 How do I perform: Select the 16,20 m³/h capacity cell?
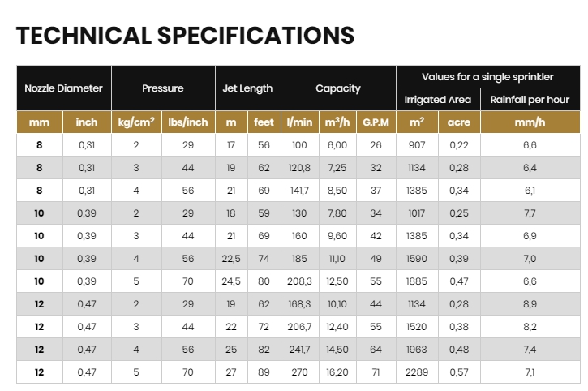coord(337,372)
